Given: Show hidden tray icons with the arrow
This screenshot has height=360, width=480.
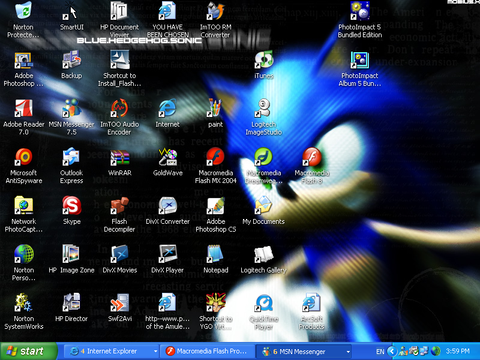Looking at the screenshot, I should point(392,351).
